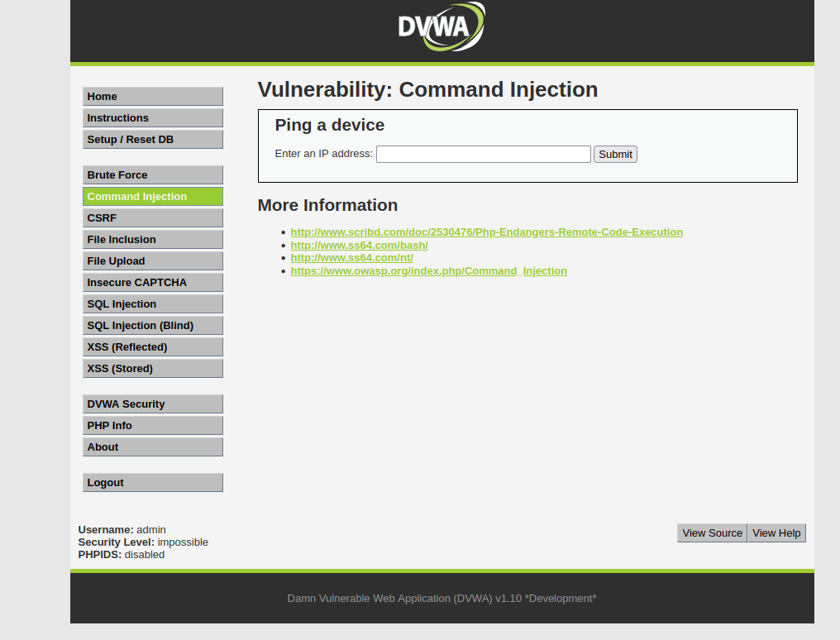Click the 'Security Level: impossible' text
Image resolution: width=840 pixels, height=640 pixels.
tap(143, 542)
